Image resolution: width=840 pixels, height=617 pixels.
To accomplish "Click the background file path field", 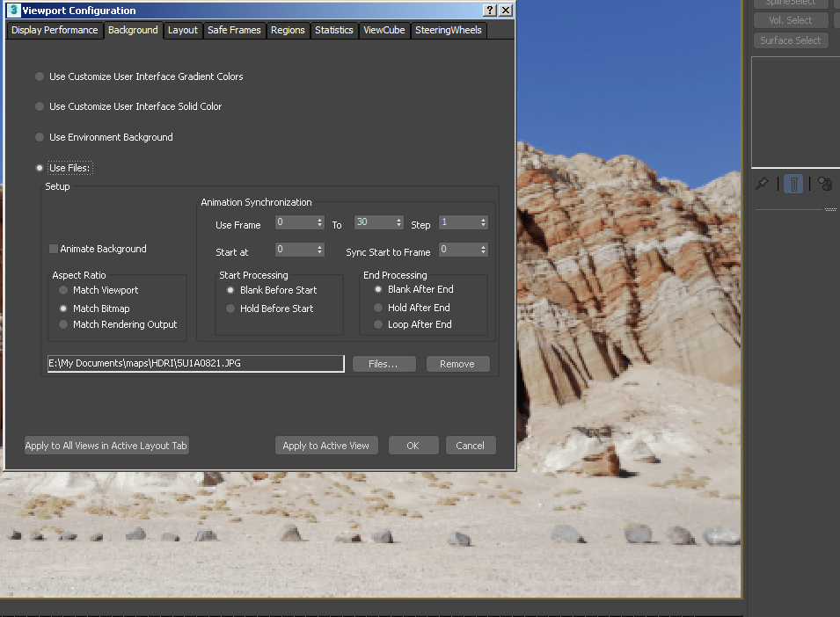I will 195,363.
